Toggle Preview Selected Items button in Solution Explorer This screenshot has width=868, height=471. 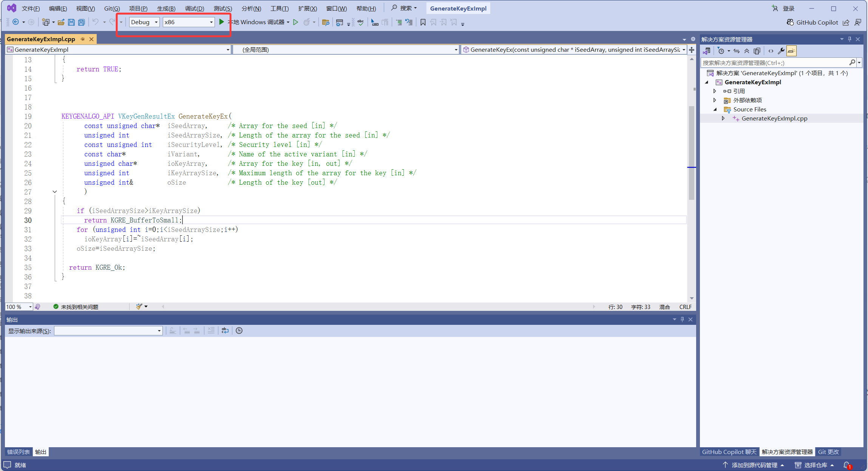click(791, 51)
